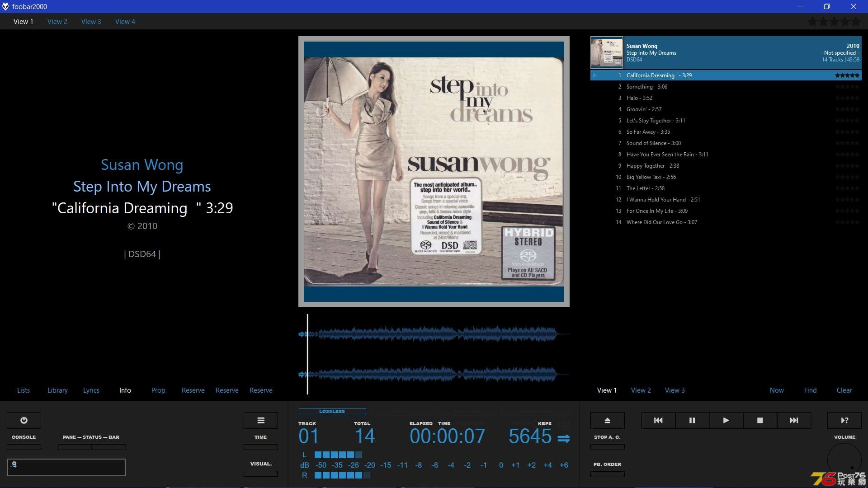Click the eject icon above STOP A. C.
Viewport: 868px width, 488px height.
pyautogui.click(x=608, y=420)
